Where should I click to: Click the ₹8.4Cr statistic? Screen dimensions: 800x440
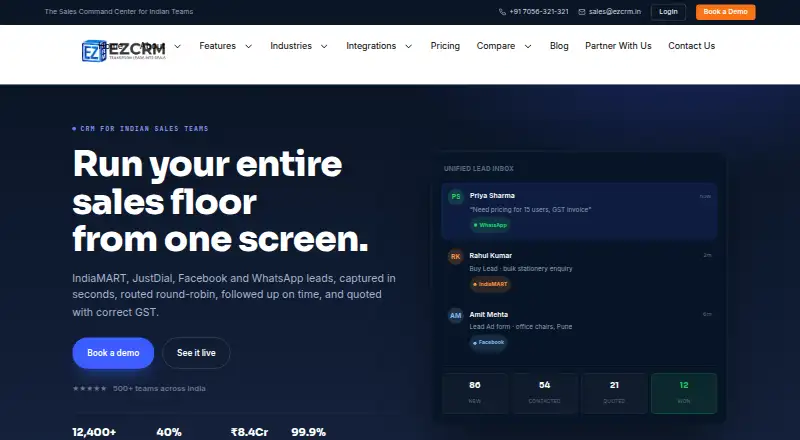(249, 432)
